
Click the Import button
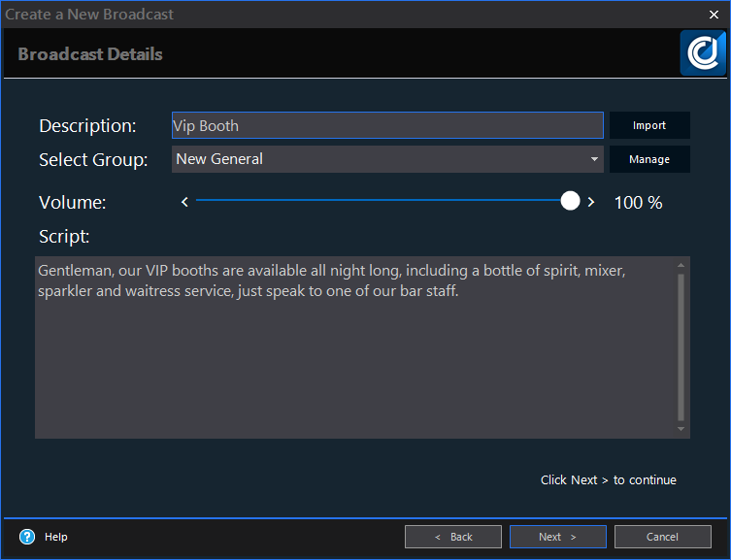[x=649, y=125]
